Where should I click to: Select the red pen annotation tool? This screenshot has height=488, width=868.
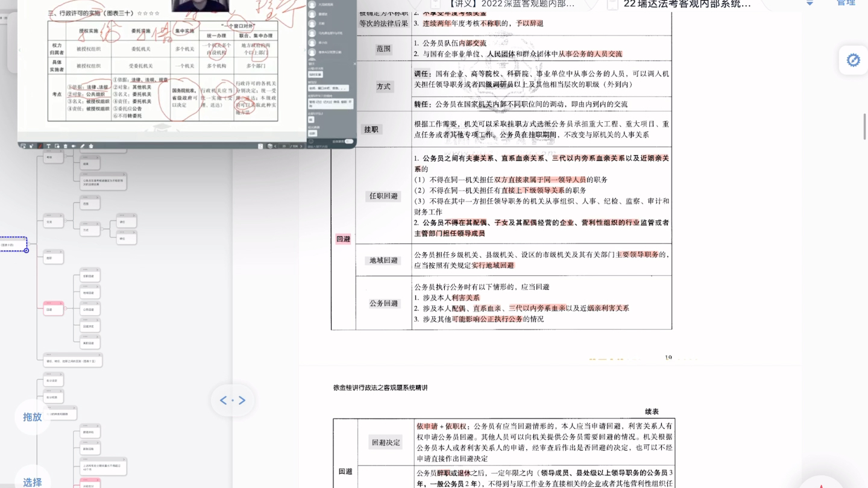40,146
